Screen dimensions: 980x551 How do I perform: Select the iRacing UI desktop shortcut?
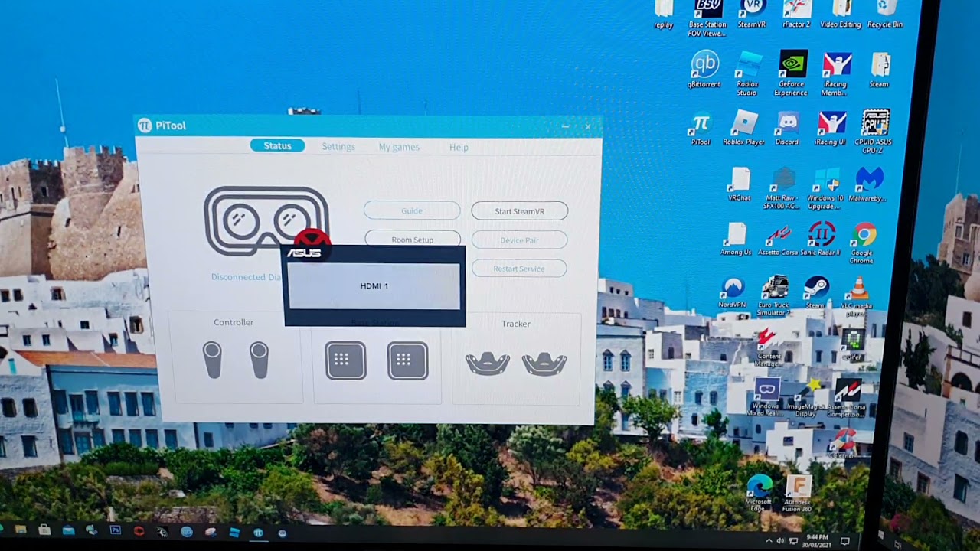coord(831,128)
